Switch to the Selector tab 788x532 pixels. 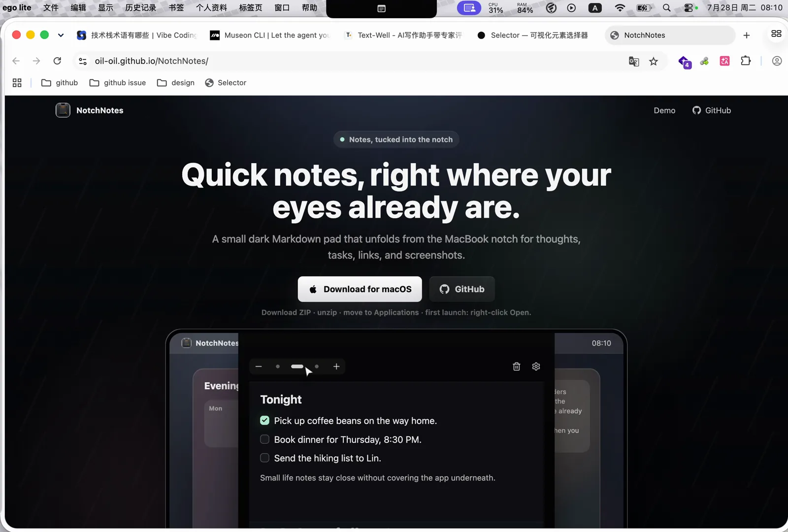point(536,35)
